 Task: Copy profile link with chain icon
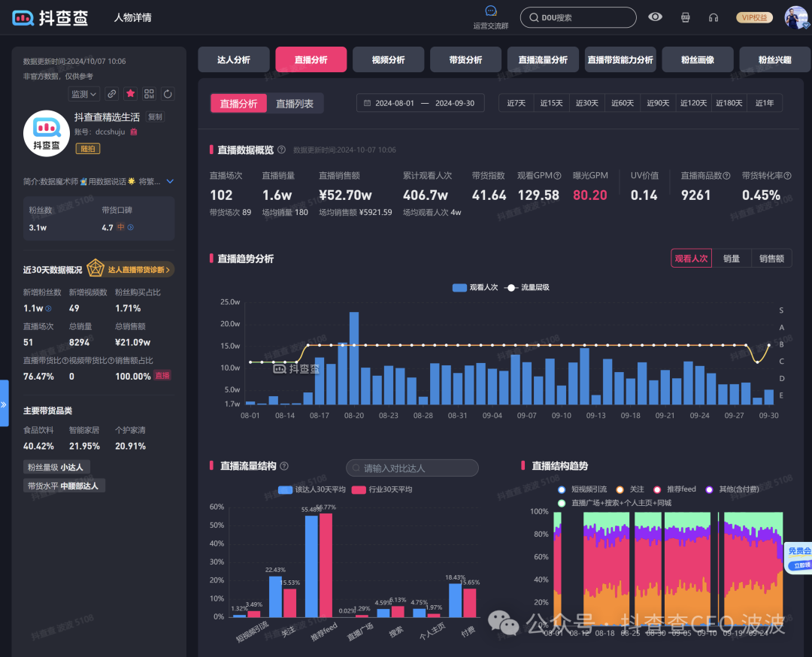click(111, 94)
